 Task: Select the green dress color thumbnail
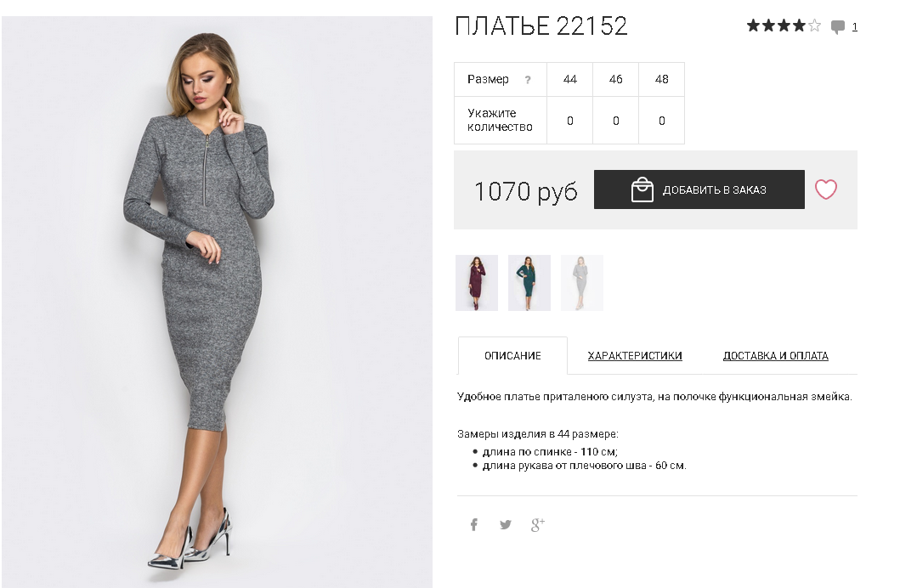tap(529, 283)
